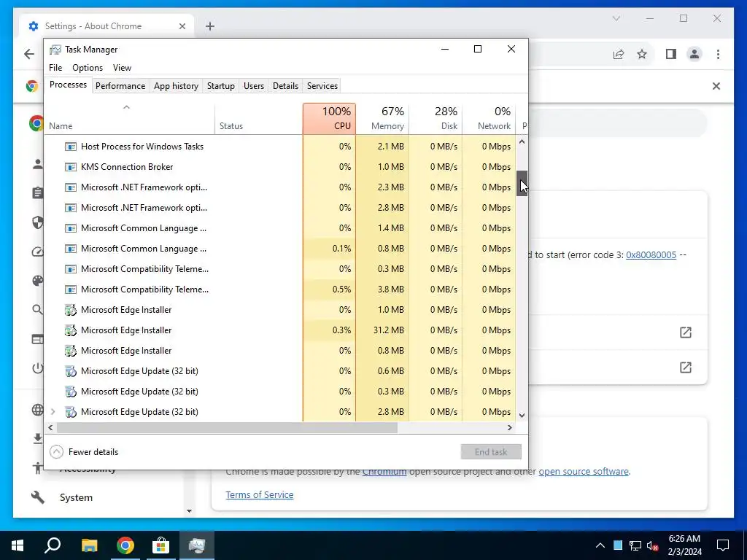Open the 0x80080005 error code link
The image size is (747, 560).
[651, 254]
